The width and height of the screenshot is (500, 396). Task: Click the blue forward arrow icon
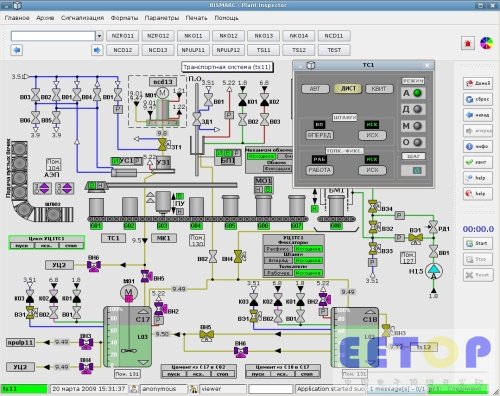point(97,50)
